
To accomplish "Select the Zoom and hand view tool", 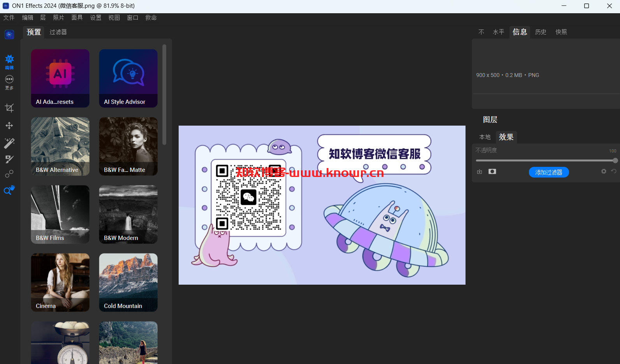I will (x=9, y=190).
